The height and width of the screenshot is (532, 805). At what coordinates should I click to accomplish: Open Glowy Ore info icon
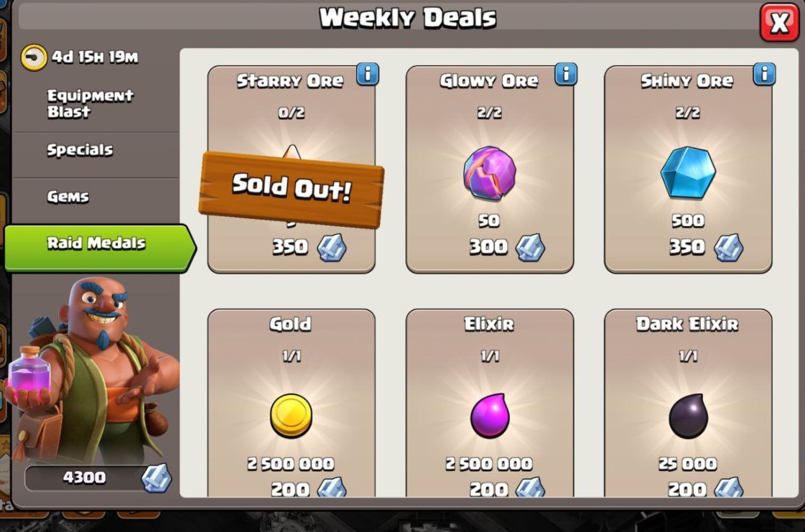(x=566, y=75)
